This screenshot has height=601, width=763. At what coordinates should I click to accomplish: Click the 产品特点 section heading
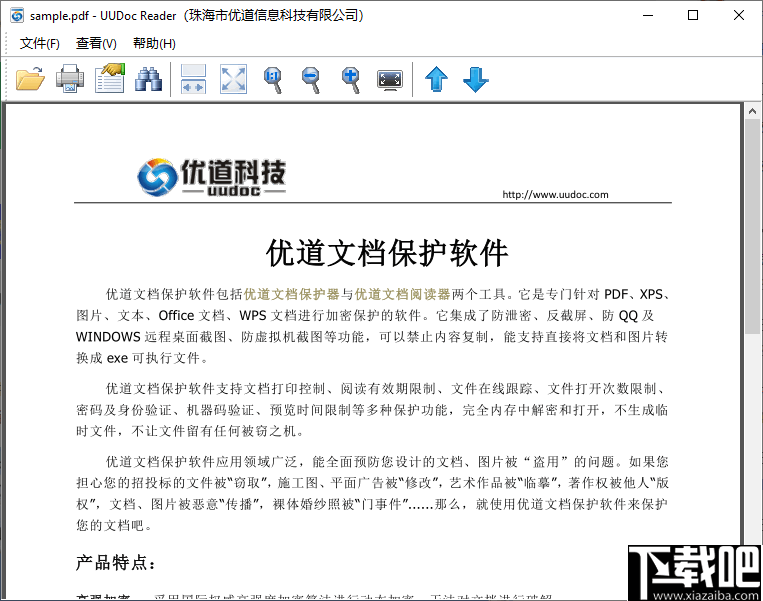pyautogui.click(x=115, y=563)
